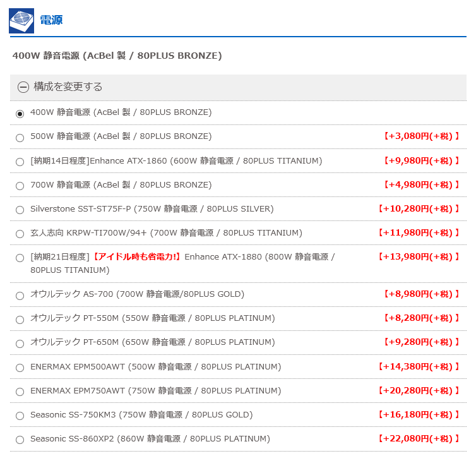
Task: Click the 【+11,980円(+税)】 price
Action: [x=419, y=232]
